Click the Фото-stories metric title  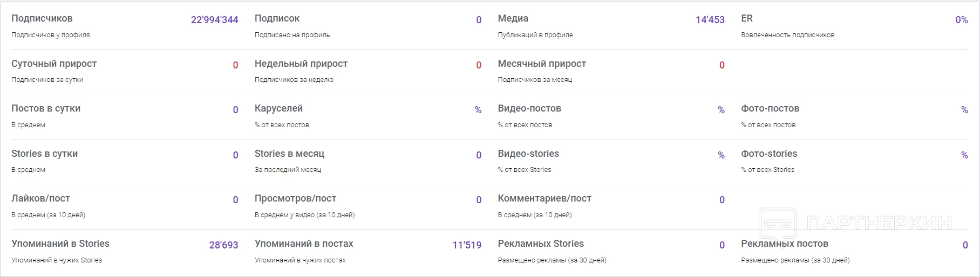[768, 154]
